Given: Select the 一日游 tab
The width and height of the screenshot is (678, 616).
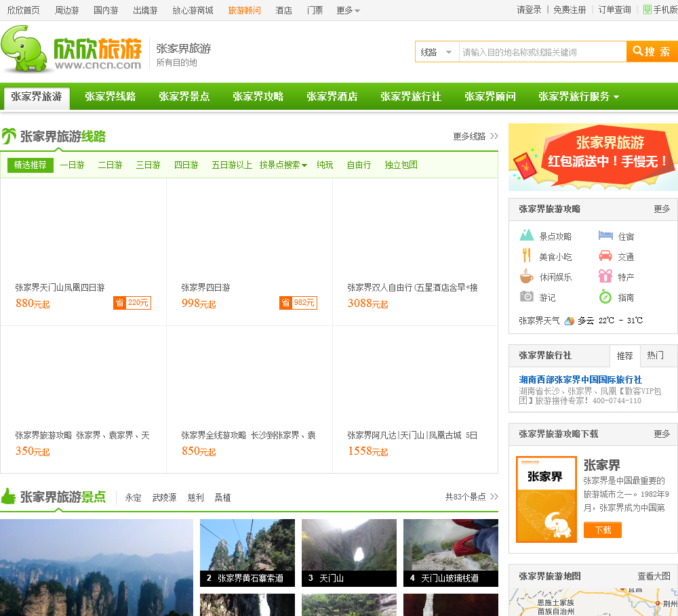Looking at the screenshot, I should coord(73,165).
